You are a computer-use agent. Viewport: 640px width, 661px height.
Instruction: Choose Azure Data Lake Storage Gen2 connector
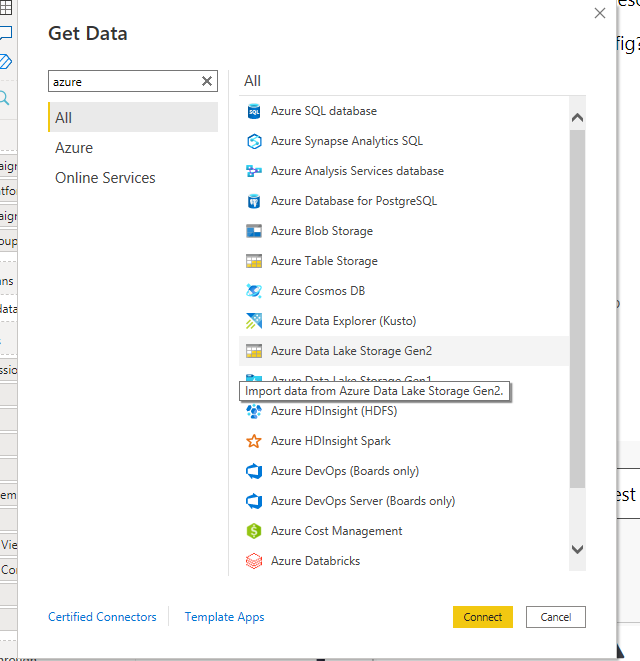click(x=404, y=351)
